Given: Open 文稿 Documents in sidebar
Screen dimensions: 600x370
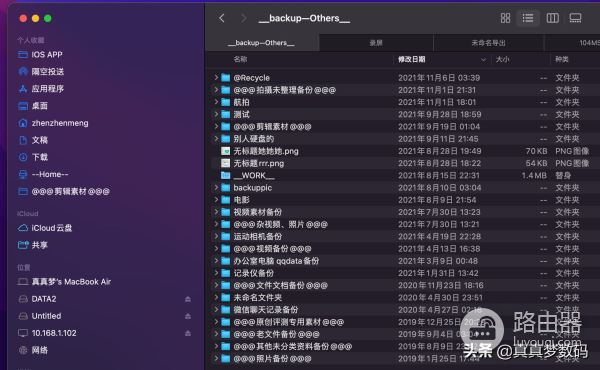Looking at the screenshot, I should click(39, 140).
